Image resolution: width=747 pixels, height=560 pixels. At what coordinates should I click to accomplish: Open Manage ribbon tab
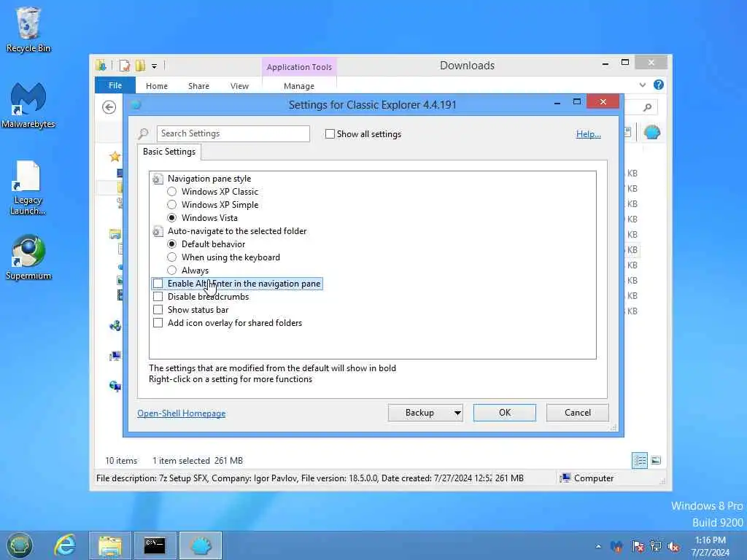click(299, 86)
